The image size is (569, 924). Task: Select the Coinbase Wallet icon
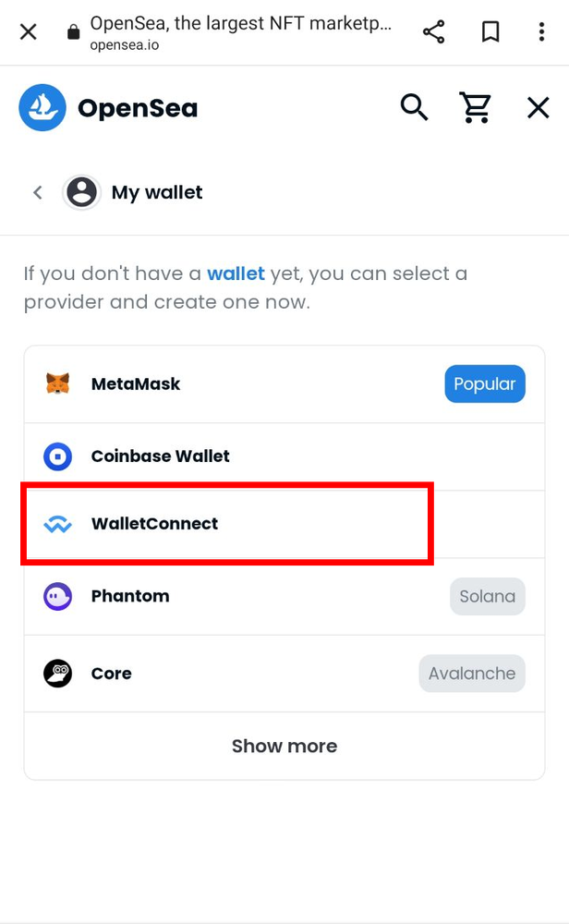(57, 456)
